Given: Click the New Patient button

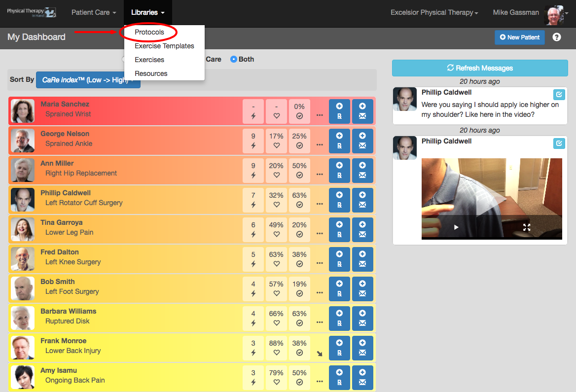Looking at the screenshot, I should coord(519,37).
